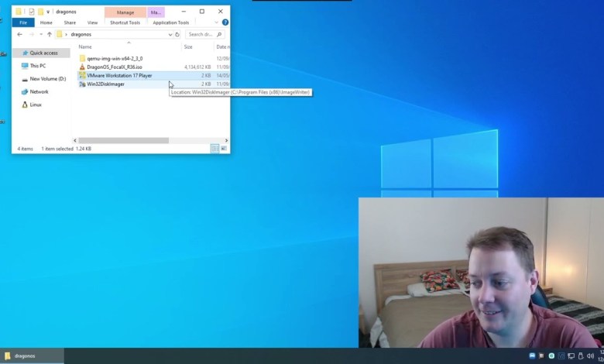604x364 pixels.
Task: Click the address bar folder icon
Action: pyautogui.click(x=60, y=34)
